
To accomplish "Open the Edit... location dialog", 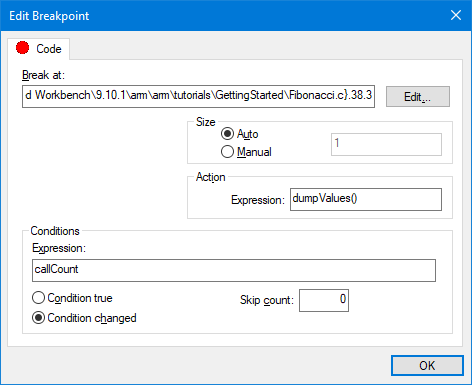I will (418, 97).
